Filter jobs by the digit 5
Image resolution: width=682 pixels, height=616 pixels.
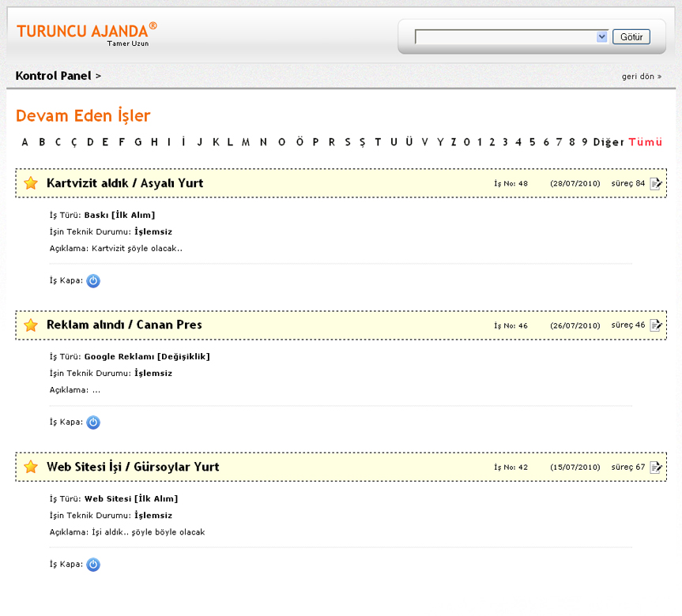(x=532, y=142)
